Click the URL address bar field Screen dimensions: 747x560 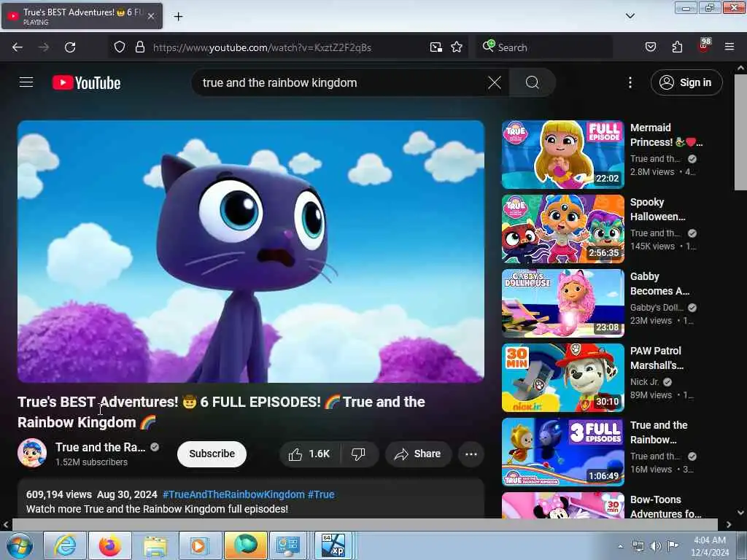pyautogui.click(x=287, y=47)
